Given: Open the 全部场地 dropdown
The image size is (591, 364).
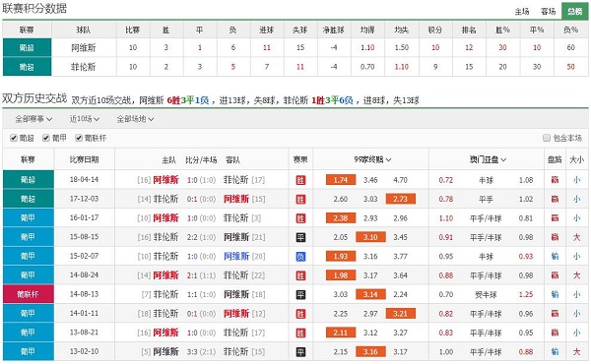Looking at the screenshot, I should [135, 119].
